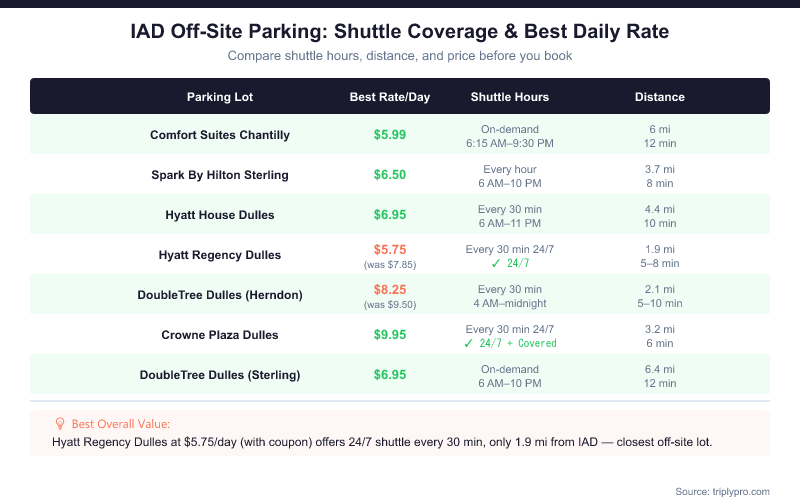
Task: Select DoubleTree Dulles (Herndon) lot
Action: point(220,295)
